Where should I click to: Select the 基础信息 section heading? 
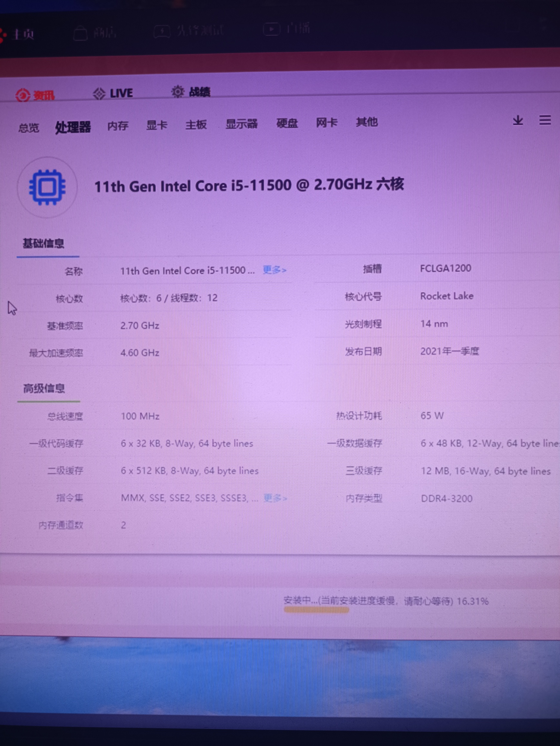(44, 244)
